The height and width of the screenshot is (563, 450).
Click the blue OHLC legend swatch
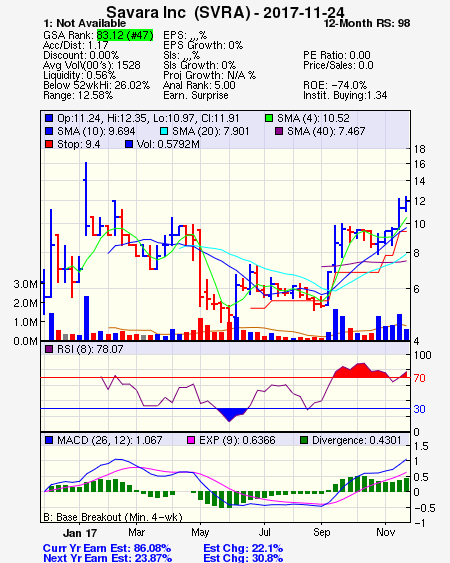(49, 118)
